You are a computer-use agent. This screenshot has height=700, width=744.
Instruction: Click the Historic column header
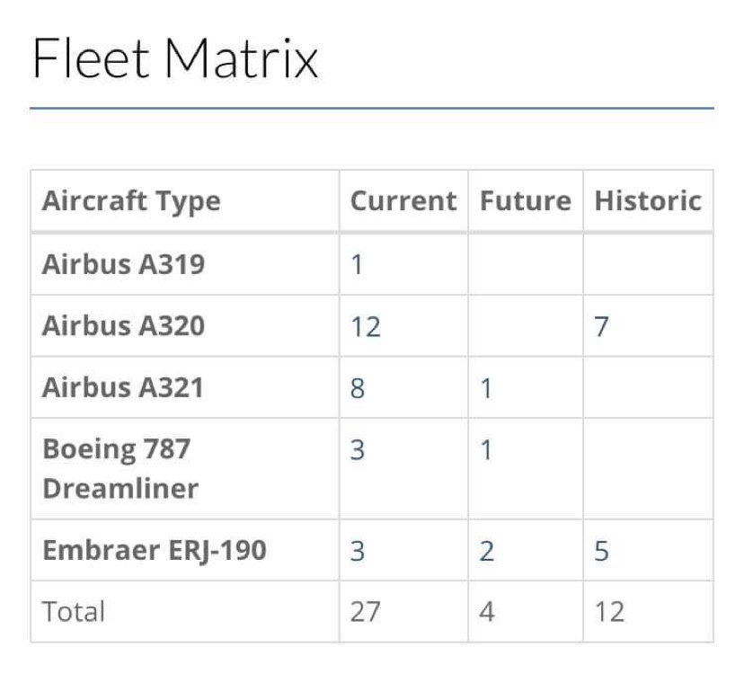(x=647, y=200)
